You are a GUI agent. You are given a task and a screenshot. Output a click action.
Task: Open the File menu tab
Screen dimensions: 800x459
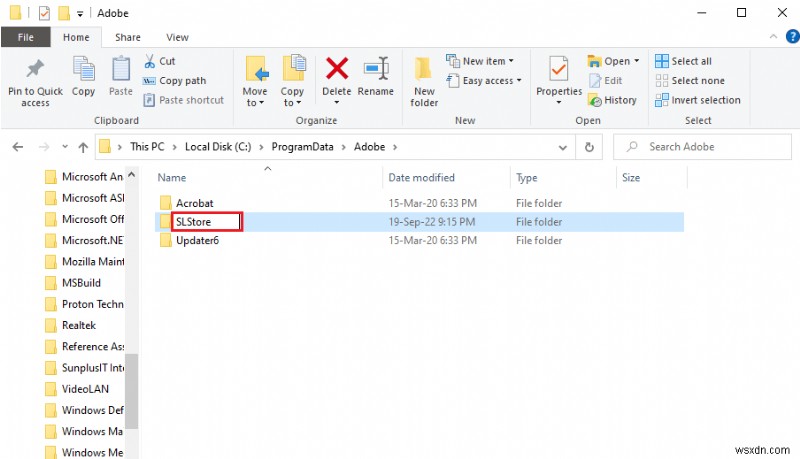[26, 37]
